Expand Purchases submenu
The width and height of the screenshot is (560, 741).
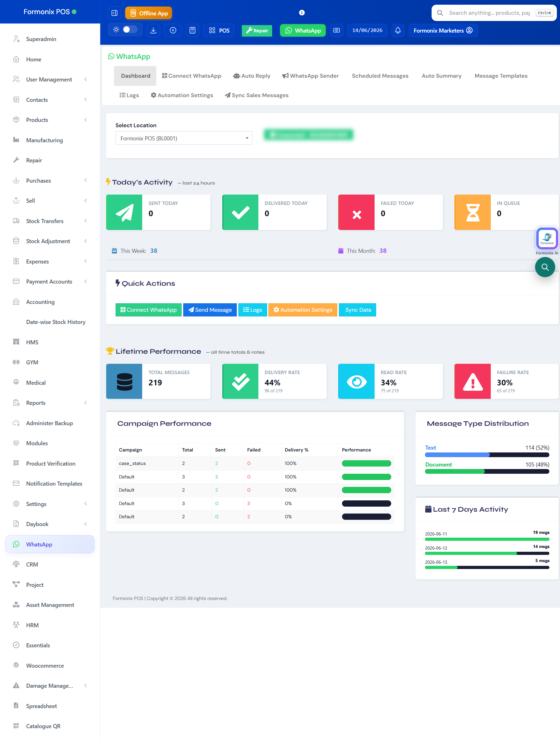pyautogui.click(x=50, y=180)
